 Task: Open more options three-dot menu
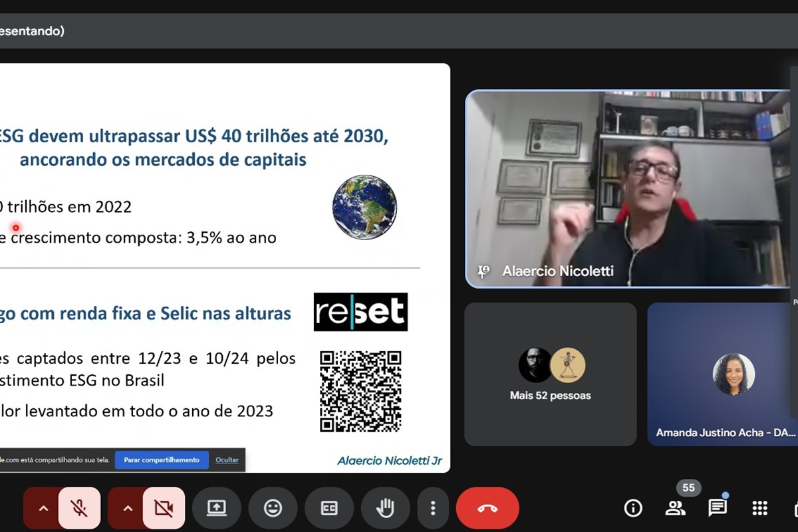click(433, 509)
